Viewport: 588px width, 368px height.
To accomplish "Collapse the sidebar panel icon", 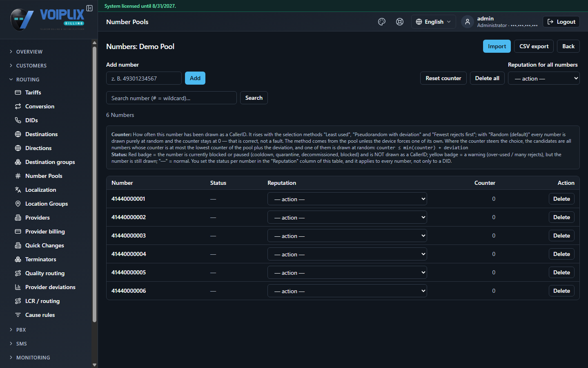I will pyautogui.click(x=89, y=8).
